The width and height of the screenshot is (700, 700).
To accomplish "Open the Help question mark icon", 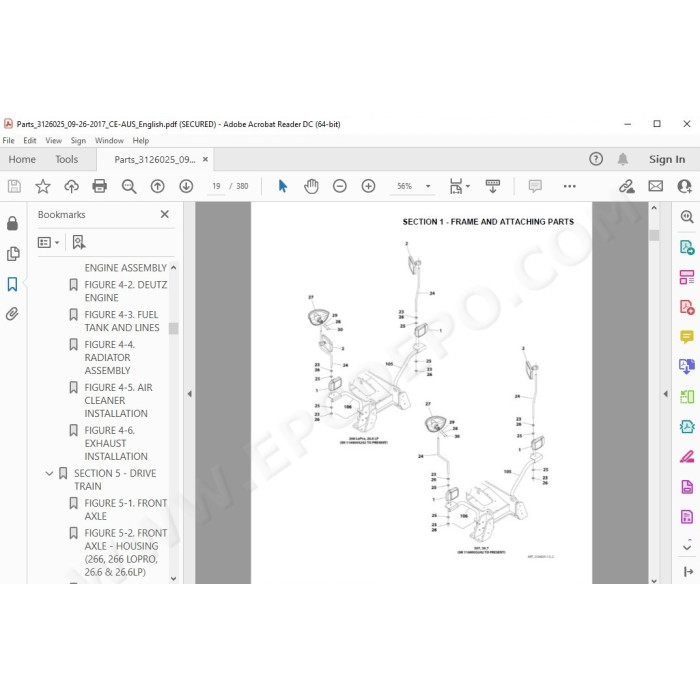I will (x=596, y=159).
